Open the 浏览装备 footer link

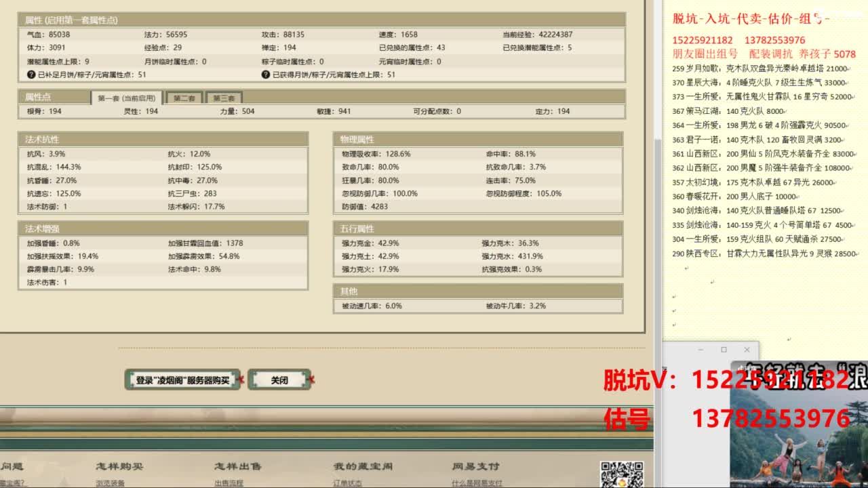(111, 483)
